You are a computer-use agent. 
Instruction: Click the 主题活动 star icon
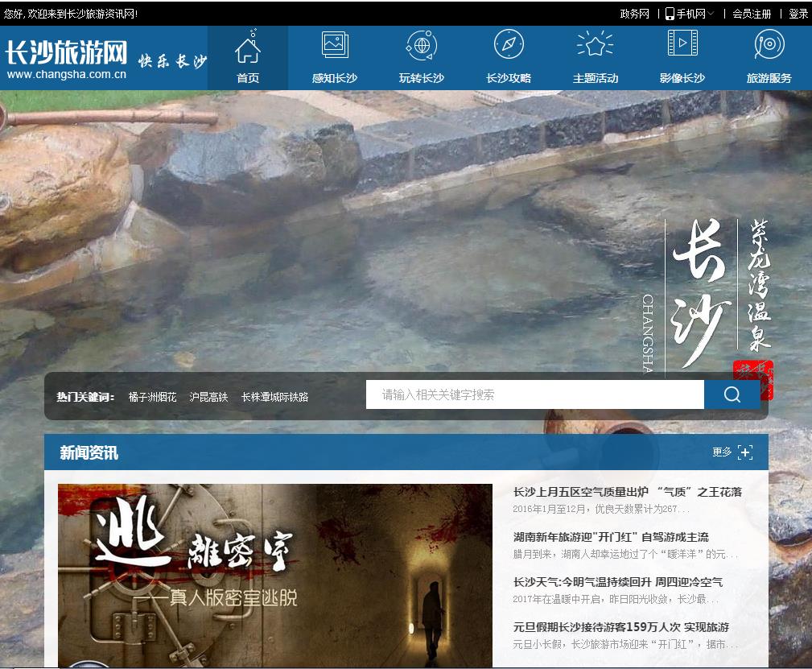point(595,44)
